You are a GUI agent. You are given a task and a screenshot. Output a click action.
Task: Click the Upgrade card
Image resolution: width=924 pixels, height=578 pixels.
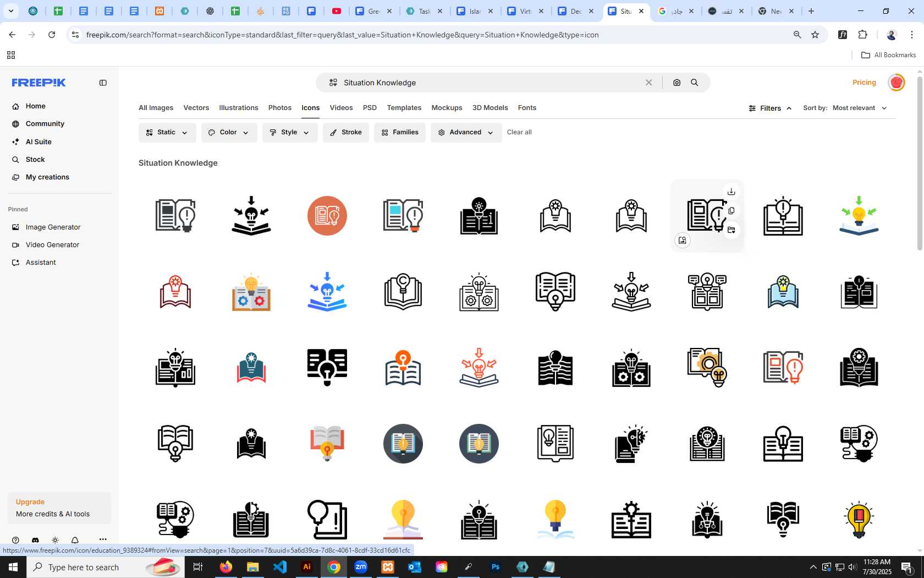pos(59,508)
